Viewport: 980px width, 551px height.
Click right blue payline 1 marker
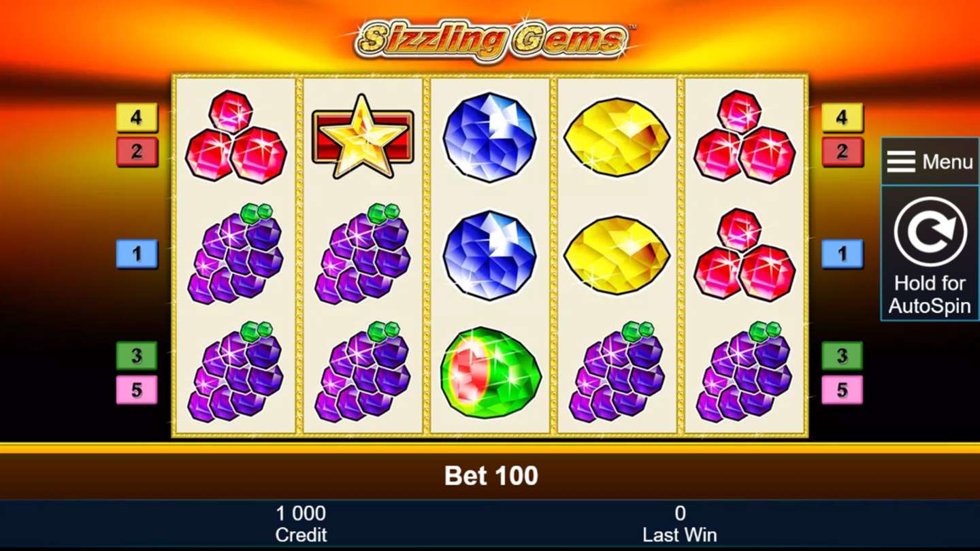[x=842, y=254]
